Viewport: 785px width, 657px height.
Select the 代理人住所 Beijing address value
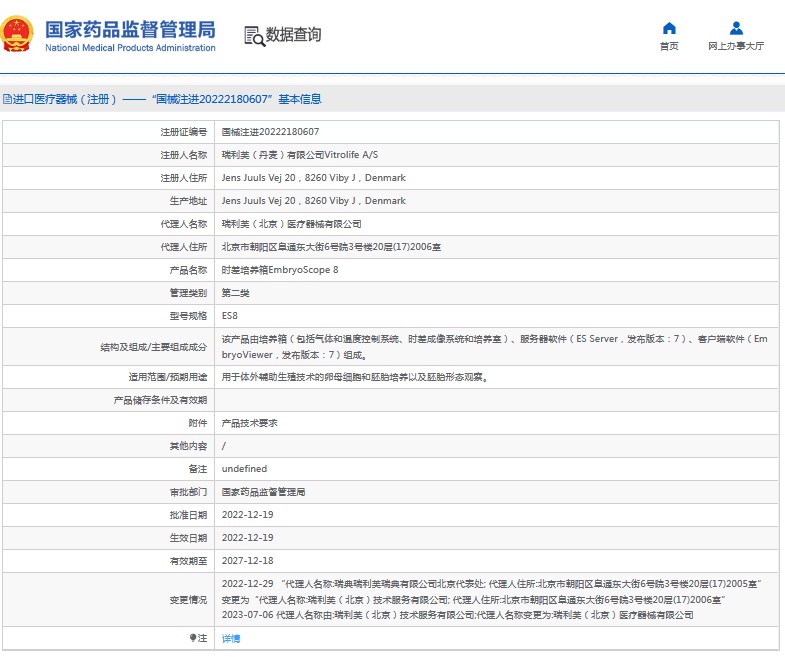click(331, 247)
